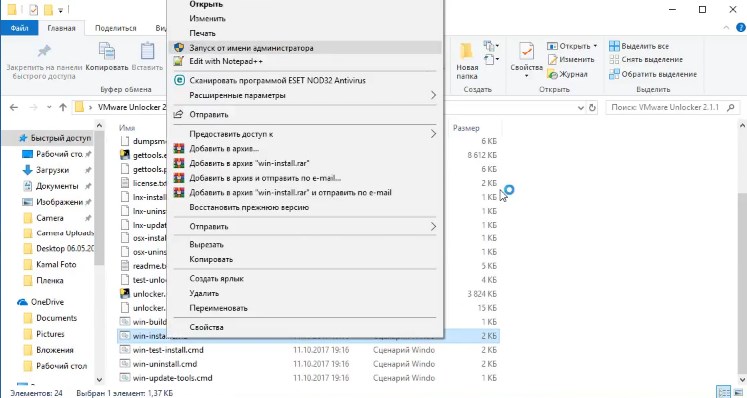Click the pin to Quick access icon
747x398 pixels.
click(x=44, y=51)
